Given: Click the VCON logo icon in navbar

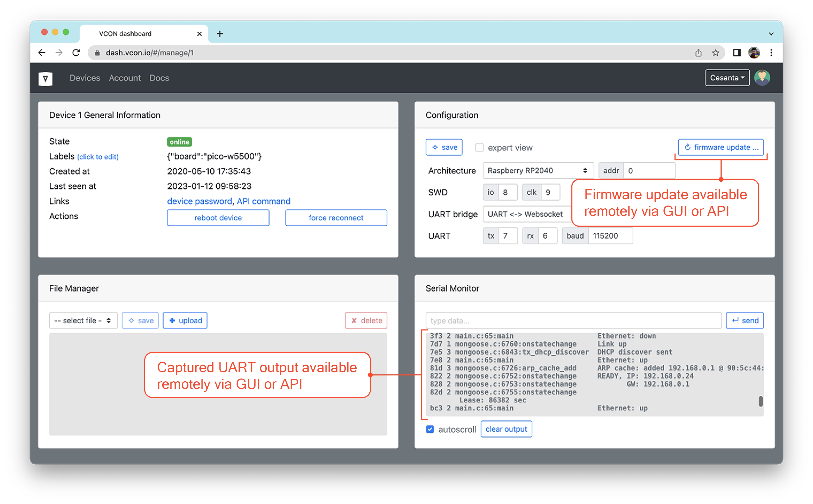Looking at the screenshot, I should click(x=45, y=79).
